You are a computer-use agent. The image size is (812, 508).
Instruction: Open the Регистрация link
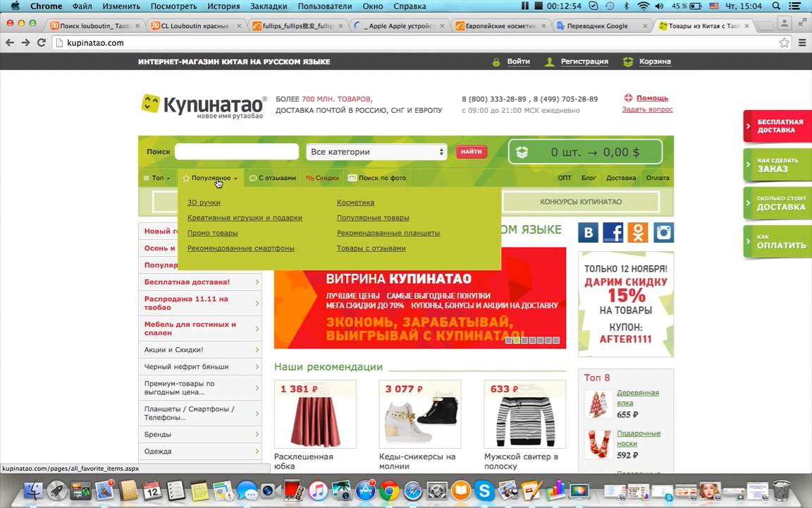(x=584, y=61)
